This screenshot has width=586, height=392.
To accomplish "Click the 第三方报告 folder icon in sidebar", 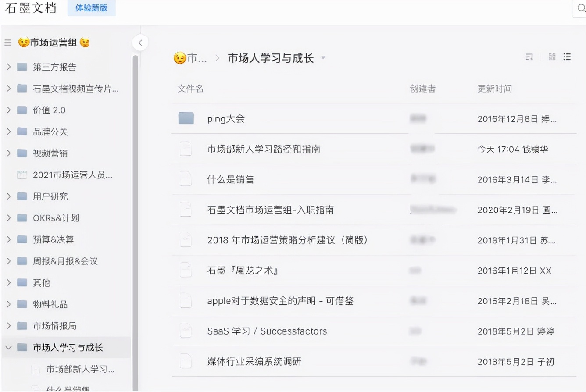I will click(x=22, y=67).
